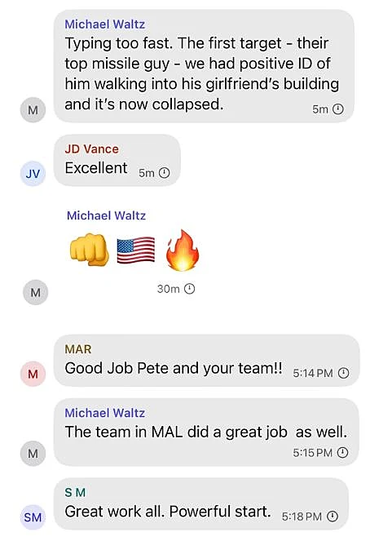Screen dimensions: 392x541
Task: Tap timer icon beside 5:14 PM
Action: point(343,373)
